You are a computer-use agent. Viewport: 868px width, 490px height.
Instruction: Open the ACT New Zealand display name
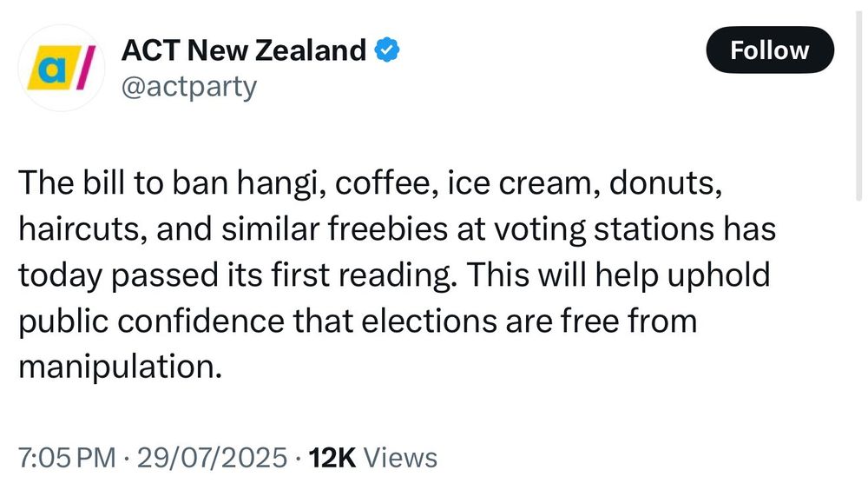pos(244,50)
